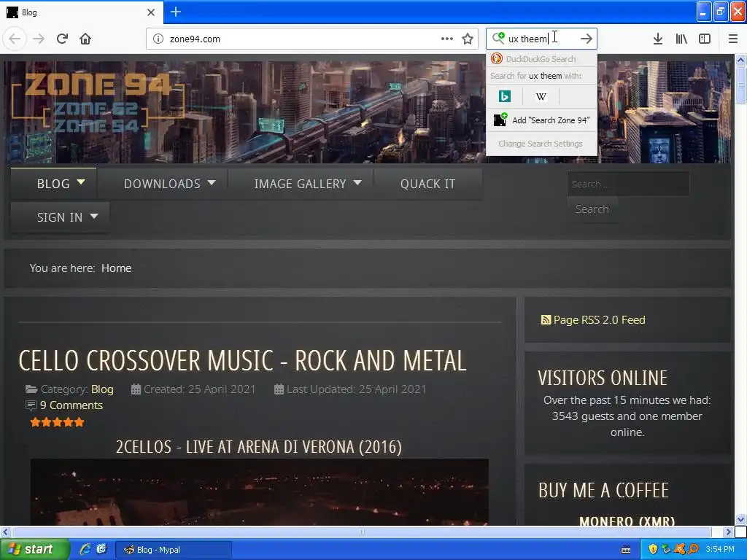
Task: Open the Cello Crossover Music article title
Action: coord(242,360)
